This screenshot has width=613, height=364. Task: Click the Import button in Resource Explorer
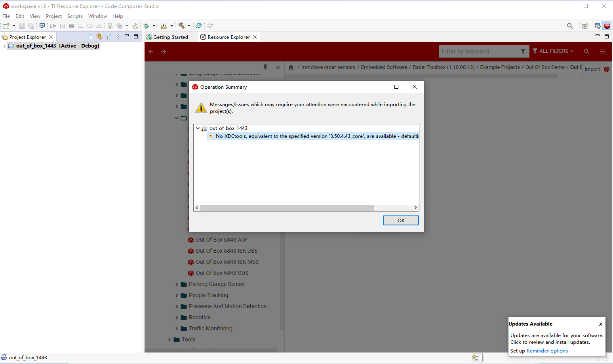click(x=597, y=69)
